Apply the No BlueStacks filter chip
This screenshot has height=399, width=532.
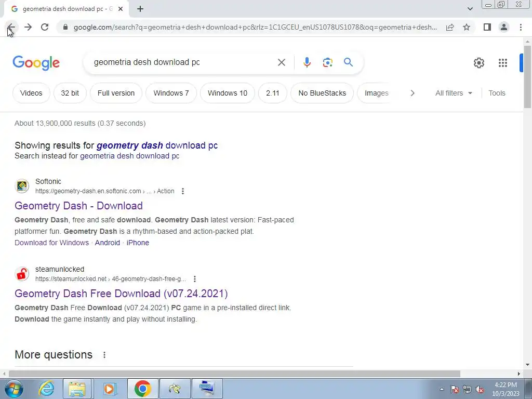click(x=322, y=93)
